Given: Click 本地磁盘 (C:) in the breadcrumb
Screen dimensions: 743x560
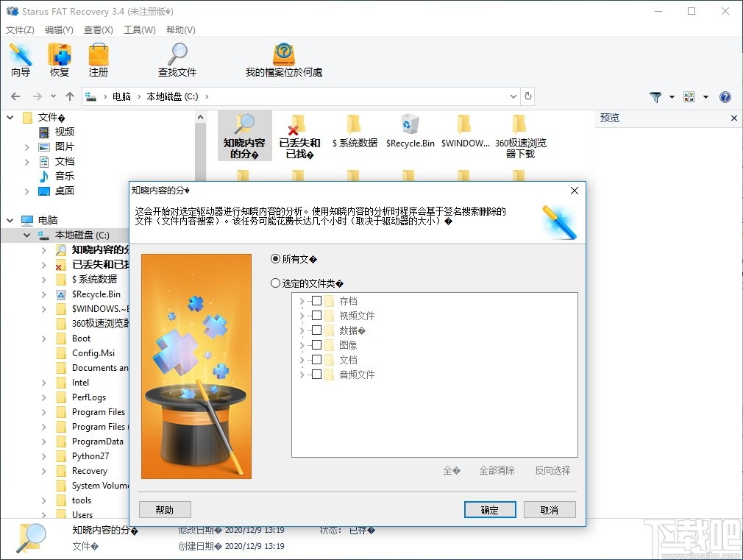Looking at the screenshot, I should [172, 96].
